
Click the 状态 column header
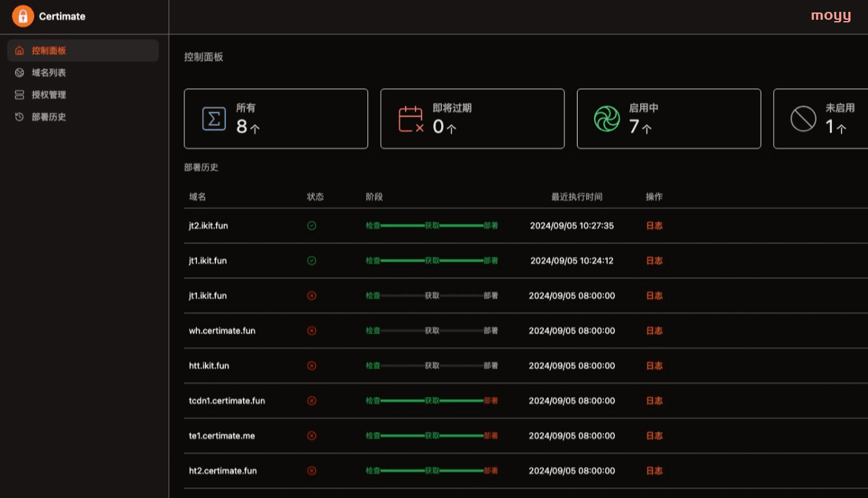click(315, 197)
